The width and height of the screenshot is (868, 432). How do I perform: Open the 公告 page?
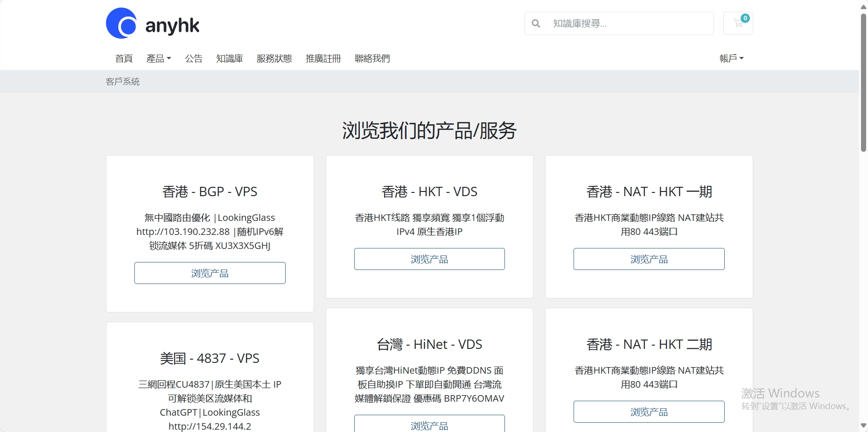(194, 58)
